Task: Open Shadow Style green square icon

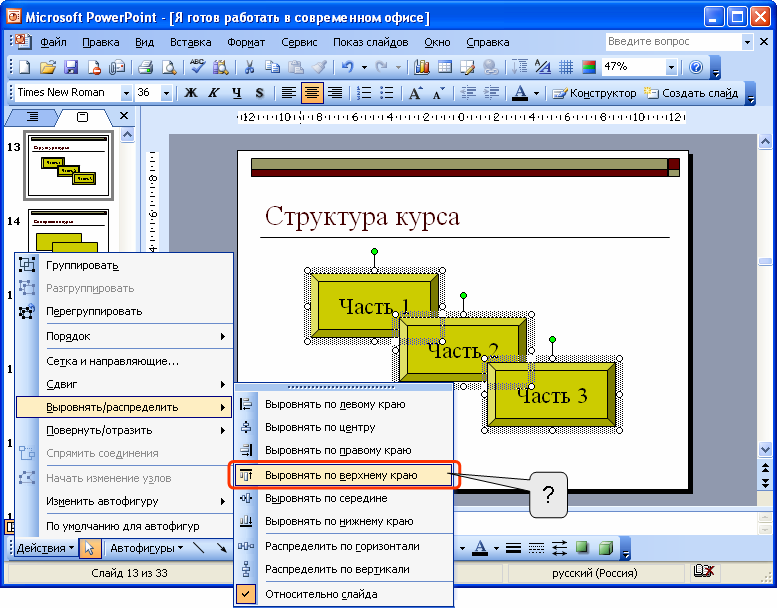Action: pyautogui.click(x=582, y=548)
